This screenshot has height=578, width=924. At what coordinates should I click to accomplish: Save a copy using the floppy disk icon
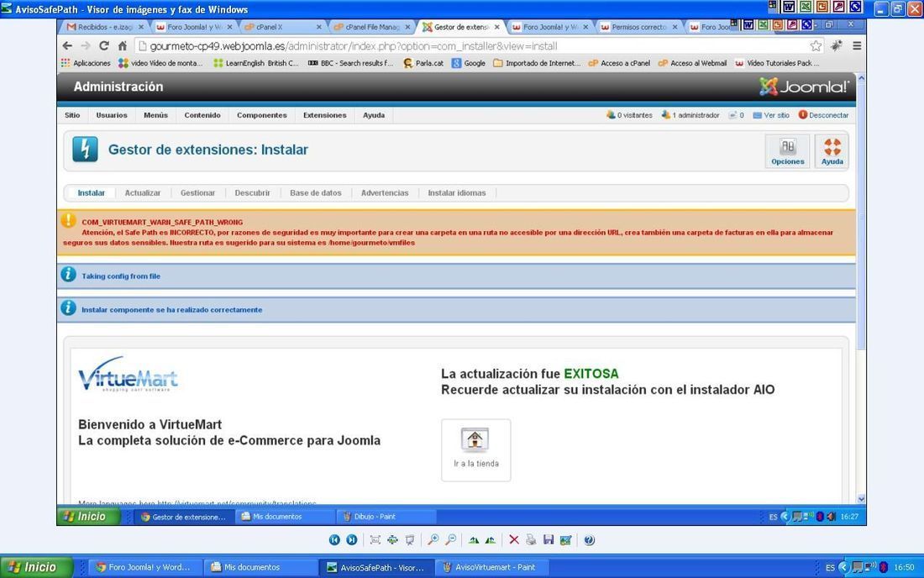[x=549, y=539]
